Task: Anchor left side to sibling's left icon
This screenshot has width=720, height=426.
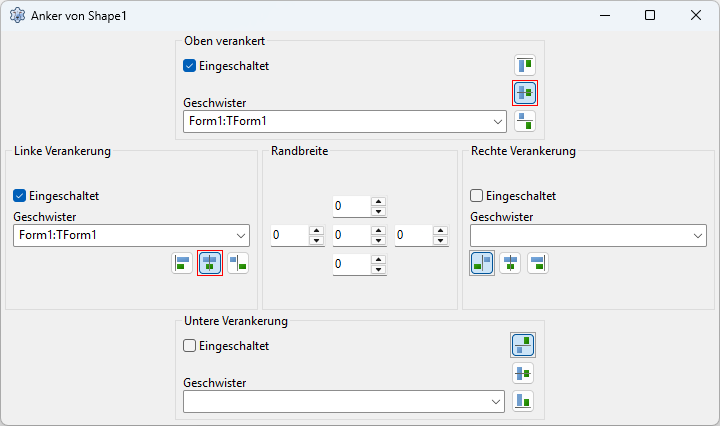Action: pyautogui.click(x=182, y=263)
